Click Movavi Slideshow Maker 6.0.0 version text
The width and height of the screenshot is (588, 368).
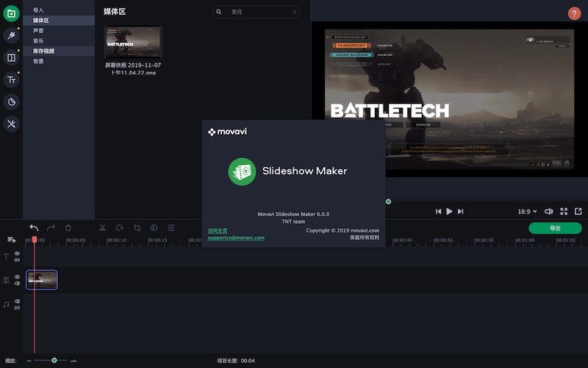click(293, 214)
